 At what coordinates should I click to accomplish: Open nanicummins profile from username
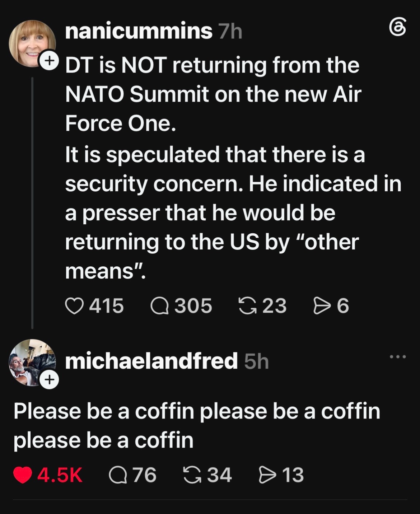(139, 32)
